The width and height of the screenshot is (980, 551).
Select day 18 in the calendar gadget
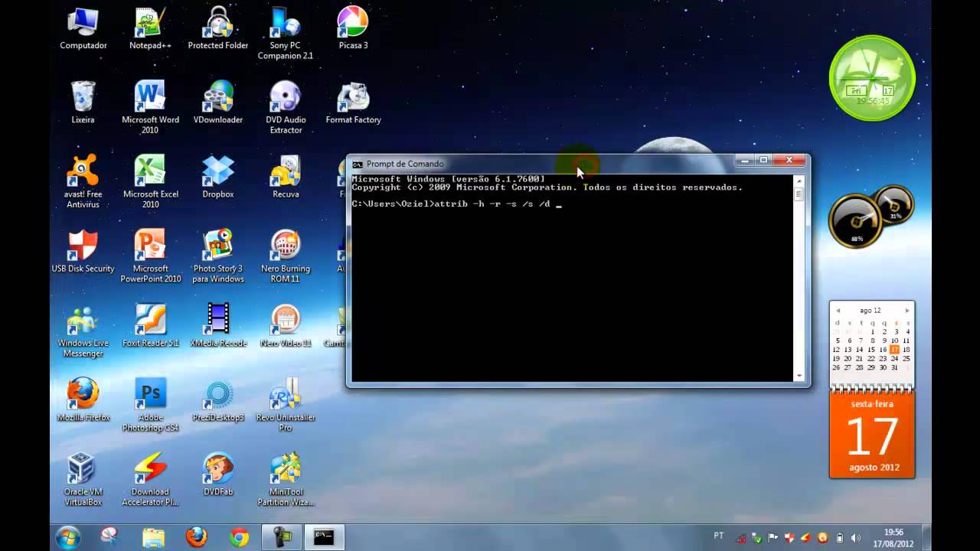[x=906, y=350]
